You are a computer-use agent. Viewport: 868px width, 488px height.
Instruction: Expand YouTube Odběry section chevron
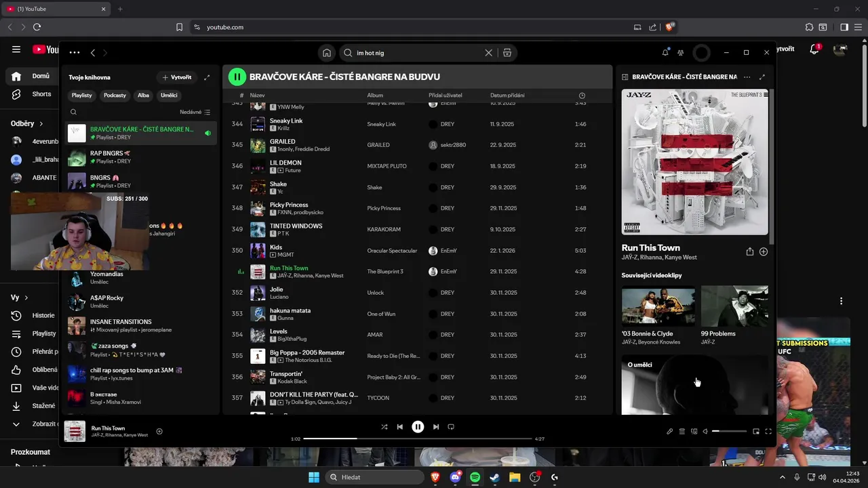pyautogui.click(x=41, y=124)
